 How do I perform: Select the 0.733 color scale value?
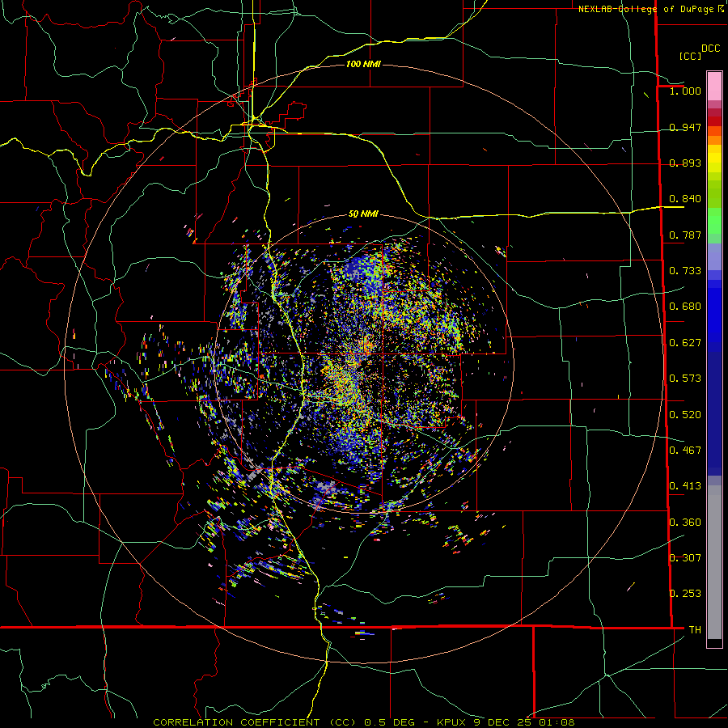point(685,271)
